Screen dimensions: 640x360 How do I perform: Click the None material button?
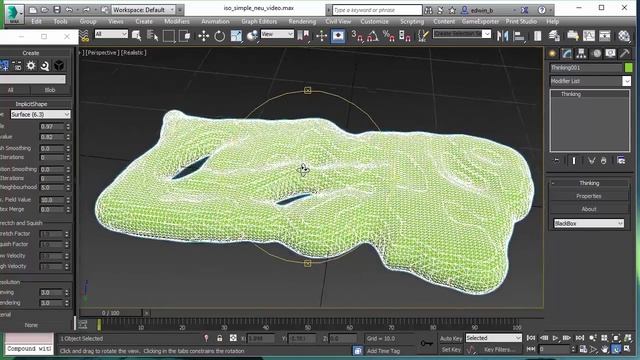pos(31,325)
